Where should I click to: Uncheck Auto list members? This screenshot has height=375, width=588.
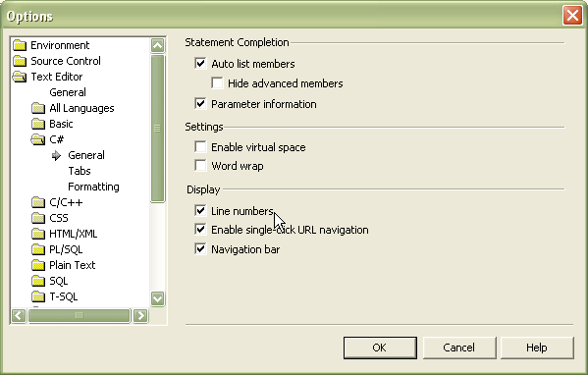200,63
